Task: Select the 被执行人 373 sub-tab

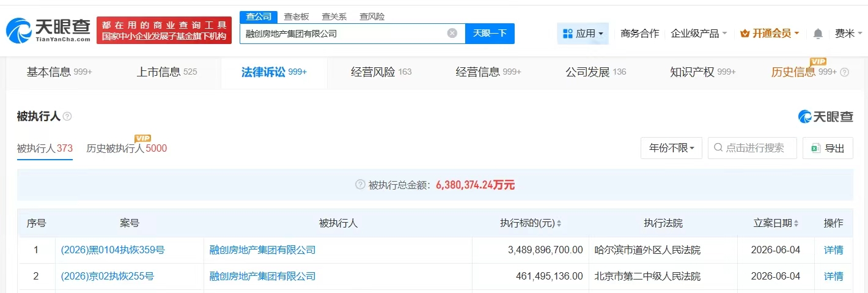Action: click(x=45, y=148)
